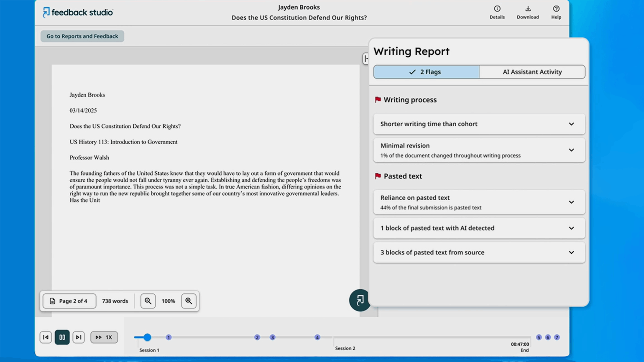The height and width of the screenshot is (362, 644).
Task: Skip to the next playback event
Action: (x=78, y=337)
